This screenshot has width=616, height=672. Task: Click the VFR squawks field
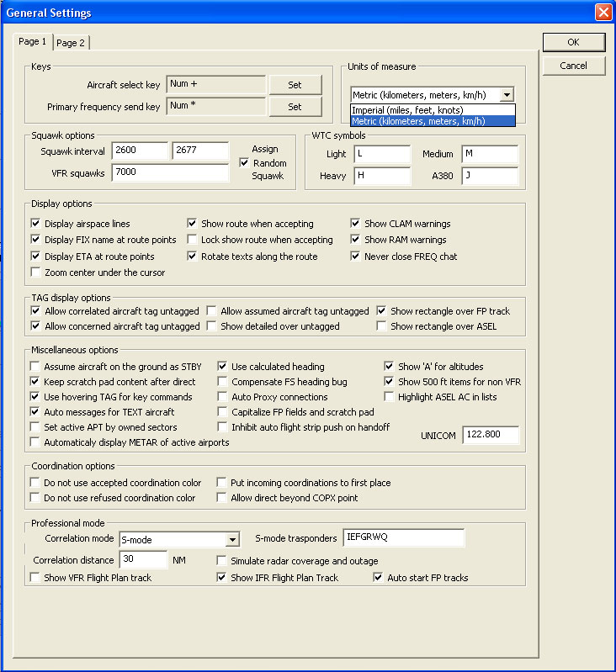(170, 172)
